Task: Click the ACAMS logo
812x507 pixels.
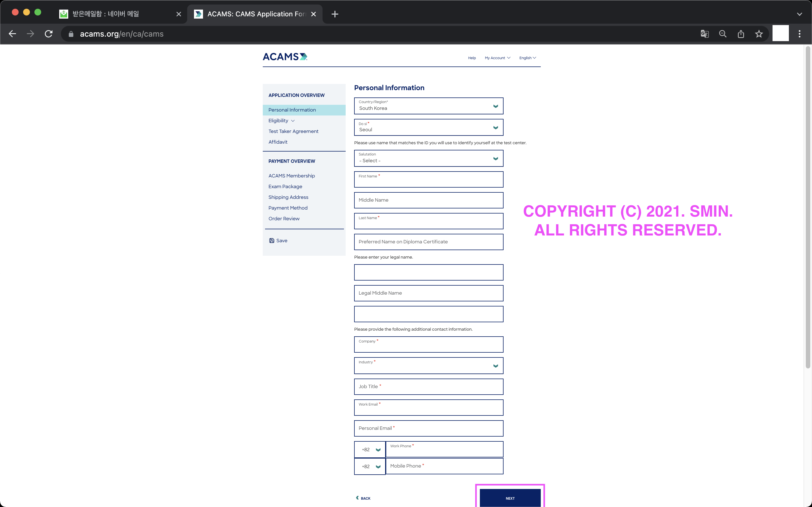Action: [285, 57]
